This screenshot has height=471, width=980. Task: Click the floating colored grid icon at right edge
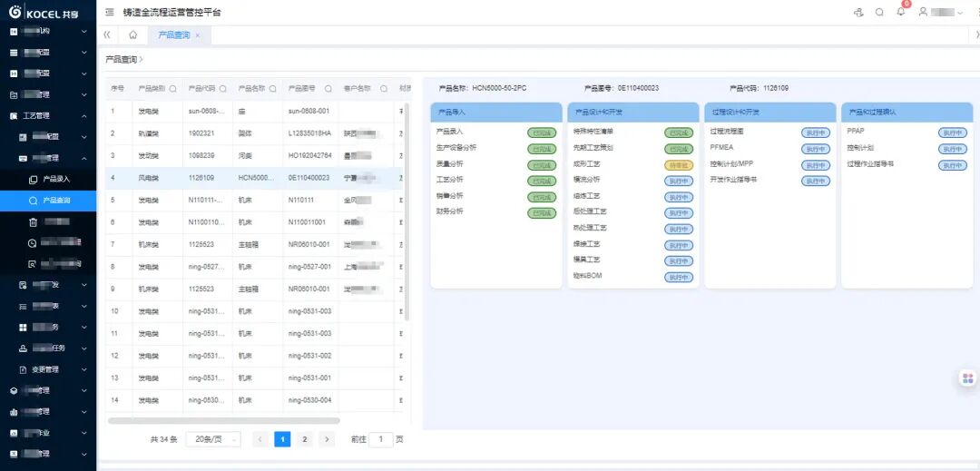(968, 378)
